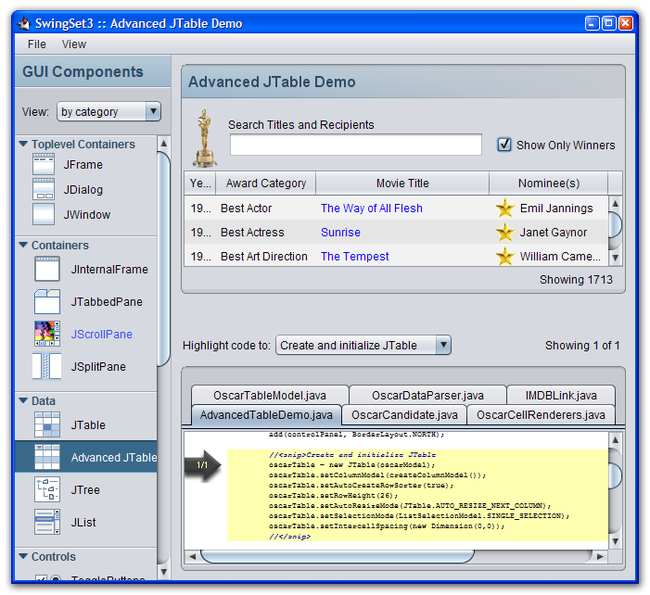
Task: Switch to the OscarTableModel.java tab
Action: [270, 395]
